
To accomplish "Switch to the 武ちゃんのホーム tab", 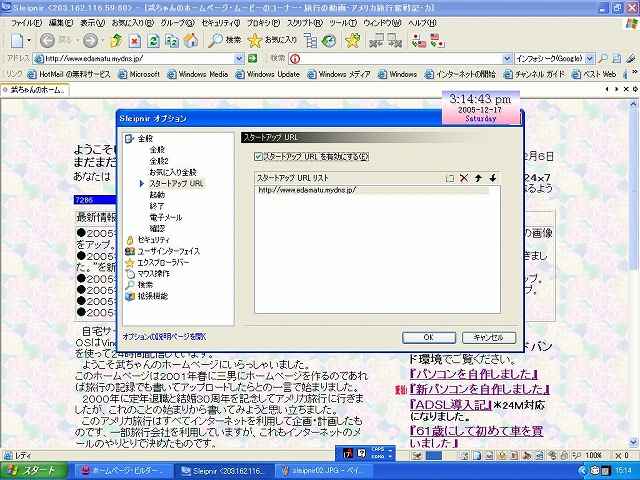I will tap(35, 90).
